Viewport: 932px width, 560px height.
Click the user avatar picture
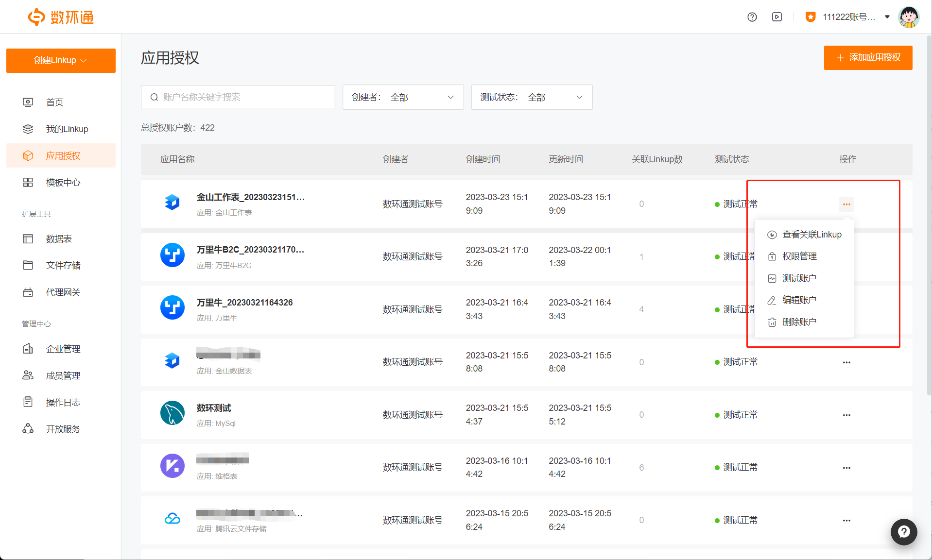click(908, 17)
